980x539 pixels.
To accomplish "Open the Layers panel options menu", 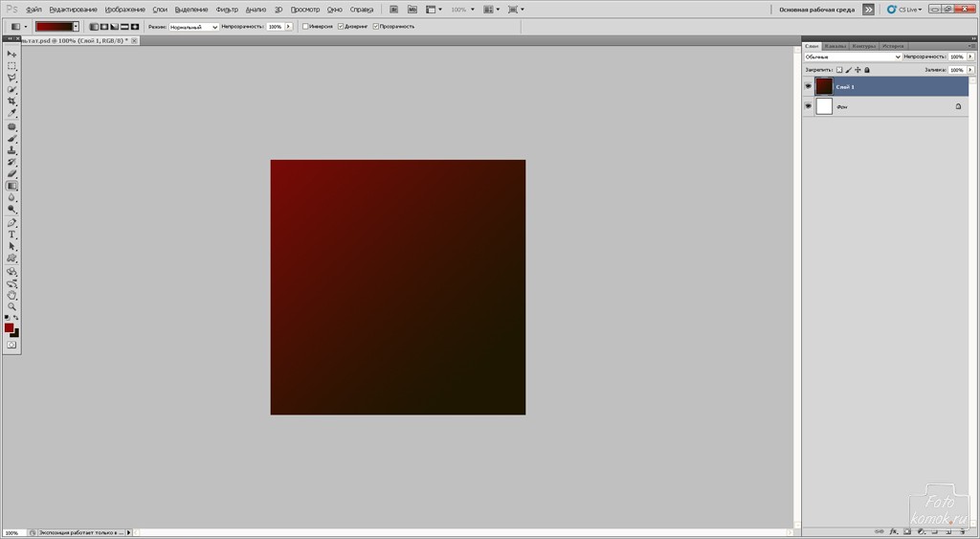I will (971, 46).
